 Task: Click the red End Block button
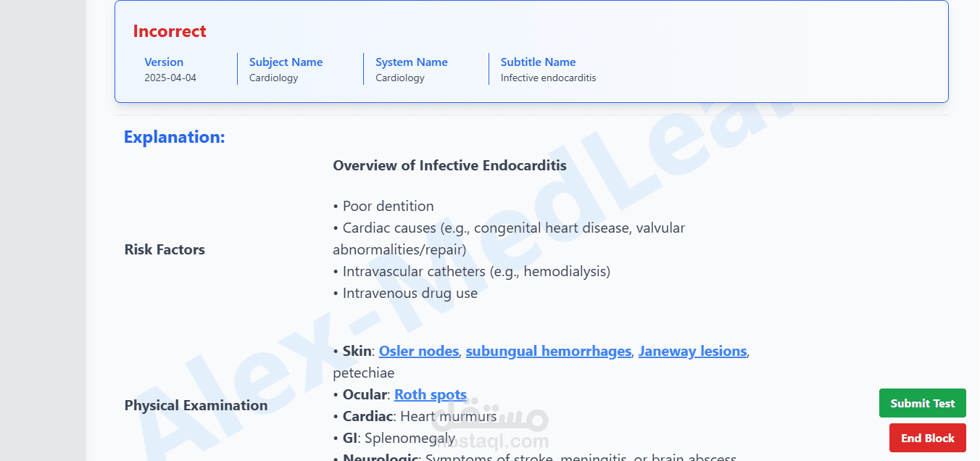point(928,438)
